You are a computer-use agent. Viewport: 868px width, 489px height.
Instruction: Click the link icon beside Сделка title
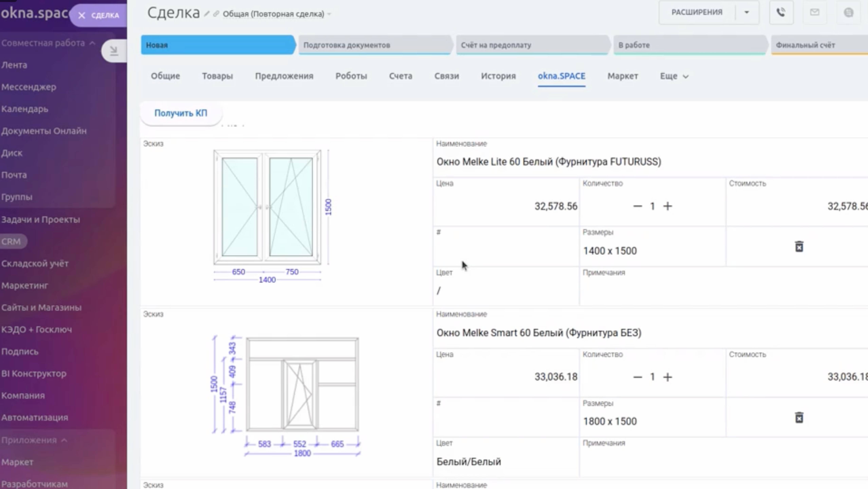tap(216, 14)
